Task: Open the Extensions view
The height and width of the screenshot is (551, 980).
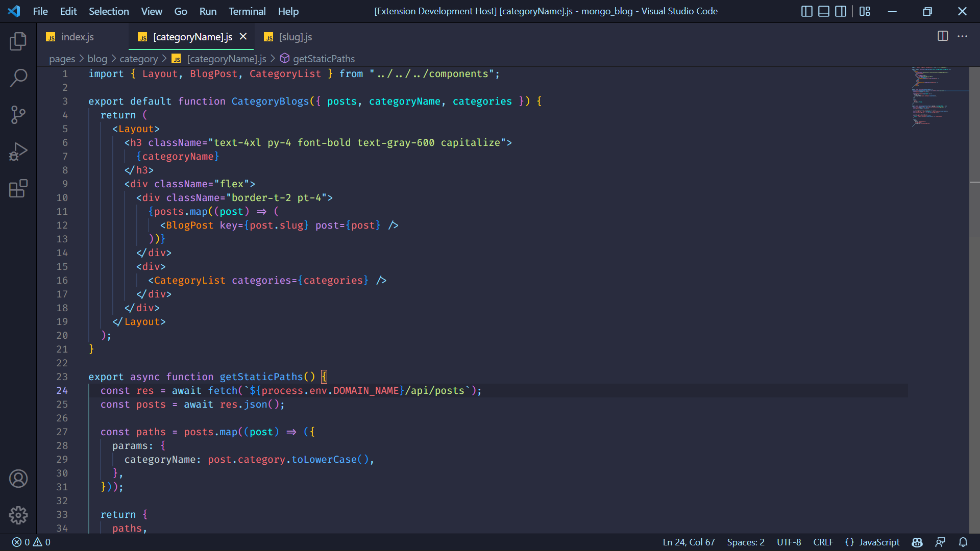Action: pos(18,188)
